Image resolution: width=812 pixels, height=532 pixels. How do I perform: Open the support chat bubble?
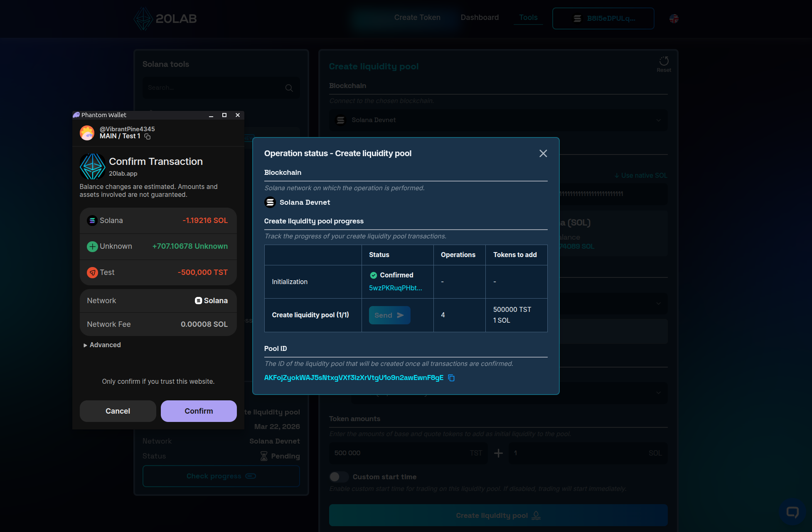click(792, 512)
